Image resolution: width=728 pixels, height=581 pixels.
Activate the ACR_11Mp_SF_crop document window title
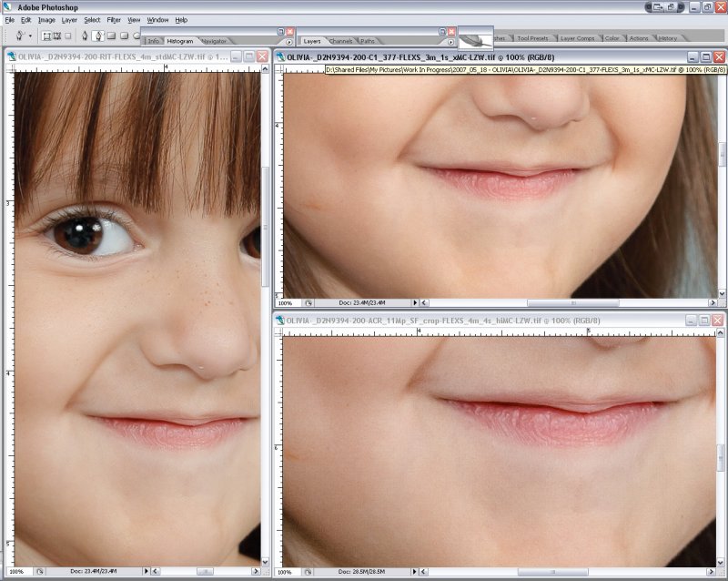pyautogui.click(x=443, y=321)
